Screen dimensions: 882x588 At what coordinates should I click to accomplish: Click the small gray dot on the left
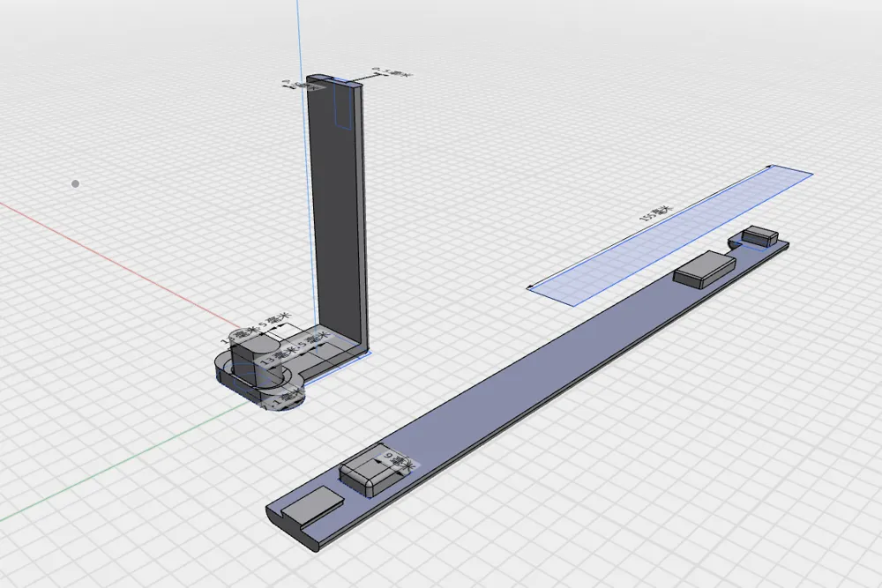click(x=74, y=182)
